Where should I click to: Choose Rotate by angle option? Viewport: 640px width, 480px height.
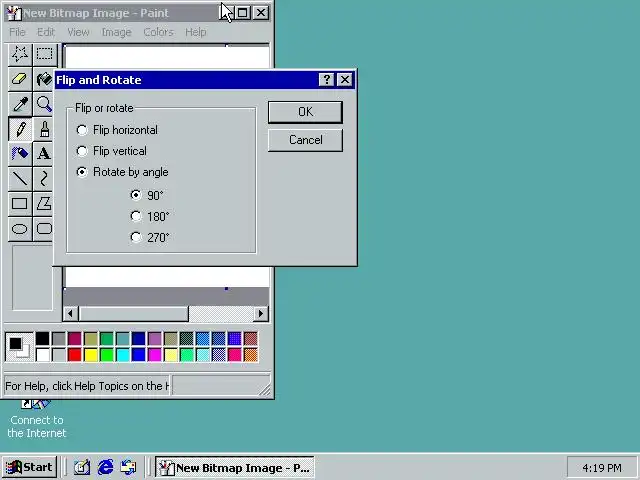point(122,172)
